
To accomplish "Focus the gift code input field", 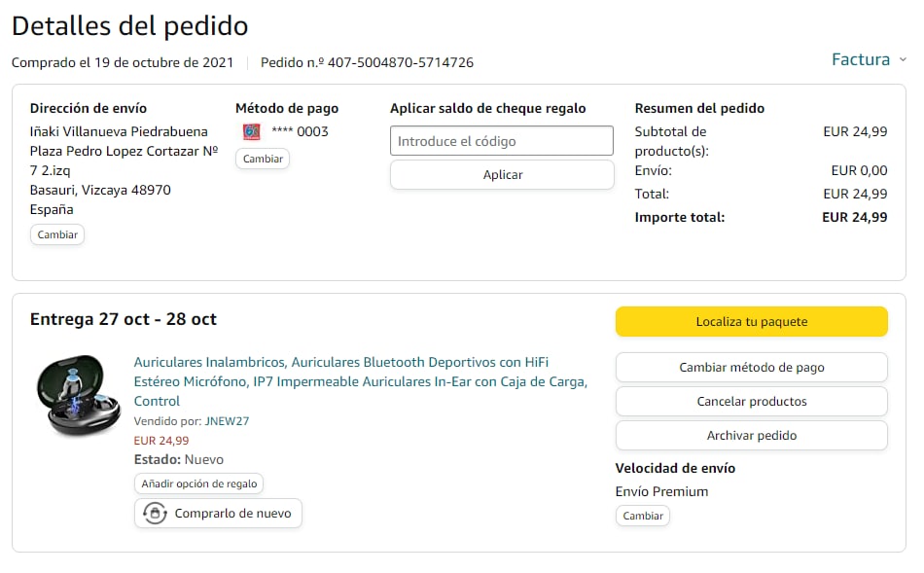I will click(501, 141).
